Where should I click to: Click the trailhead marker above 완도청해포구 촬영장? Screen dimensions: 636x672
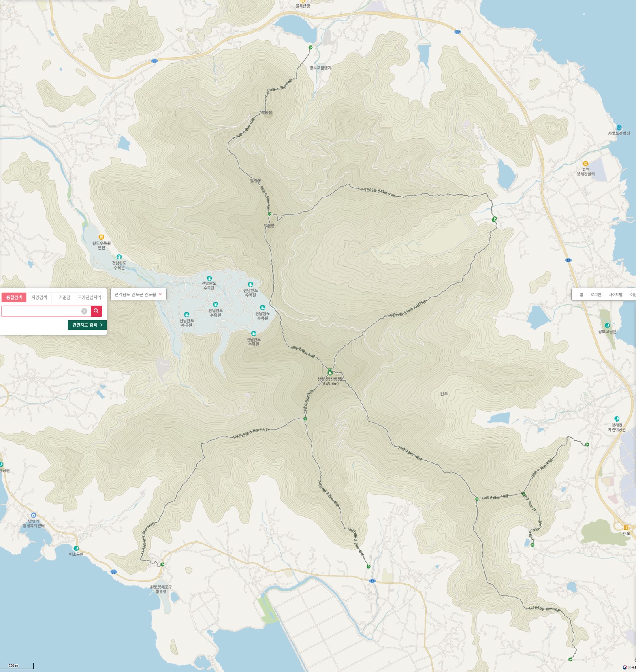[x=162, y=564]
